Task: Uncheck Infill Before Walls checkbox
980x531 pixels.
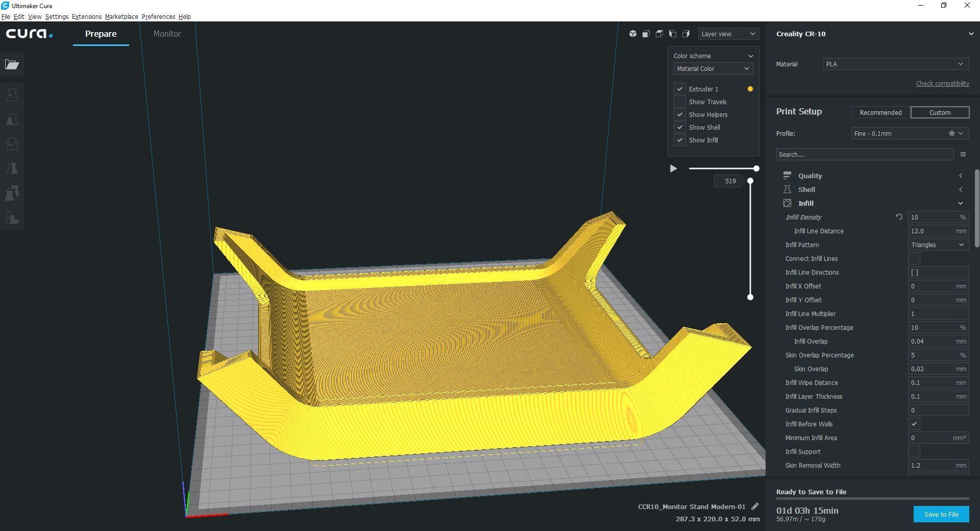Action: (914, 424)
